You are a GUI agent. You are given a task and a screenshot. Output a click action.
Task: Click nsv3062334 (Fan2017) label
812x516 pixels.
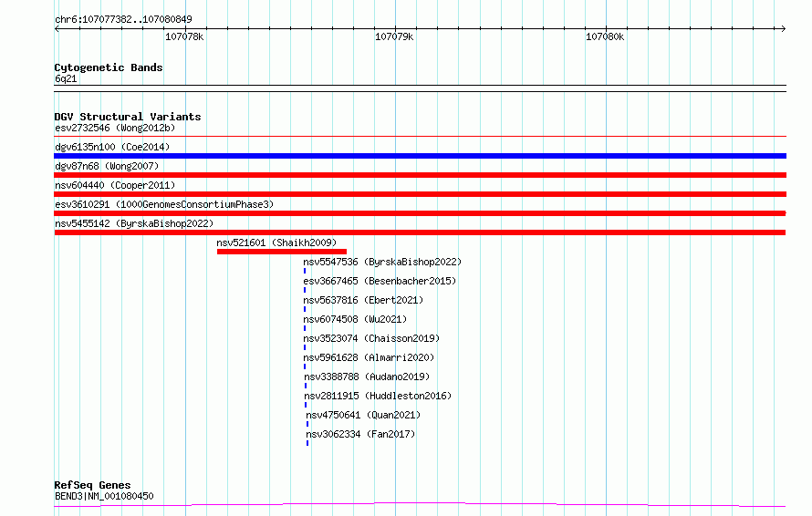[360, 434]
